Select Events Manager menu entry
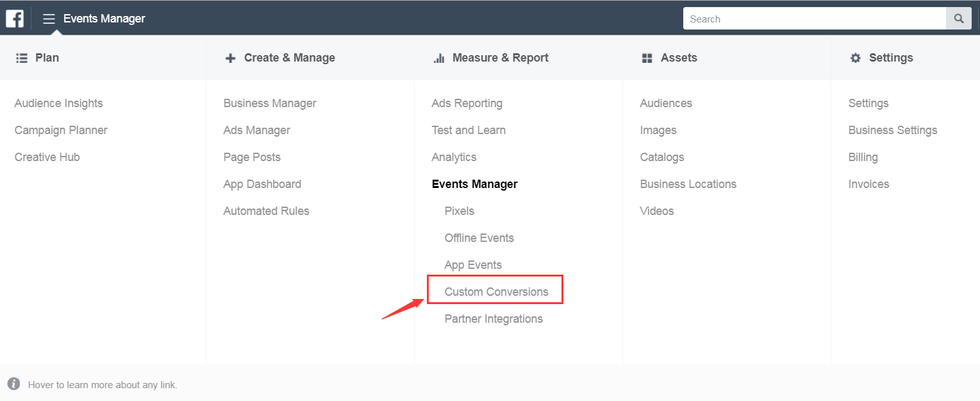 point(474,184)
